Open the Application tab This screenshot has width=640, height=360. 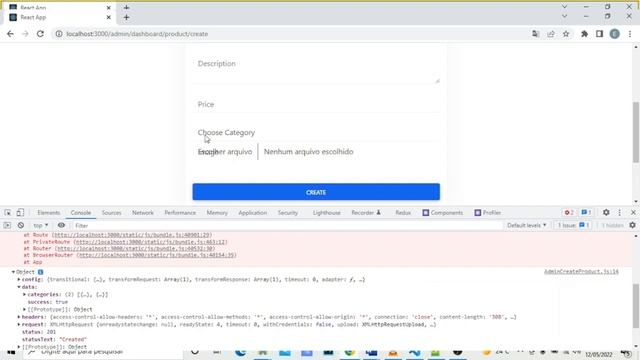pos(253,213)
